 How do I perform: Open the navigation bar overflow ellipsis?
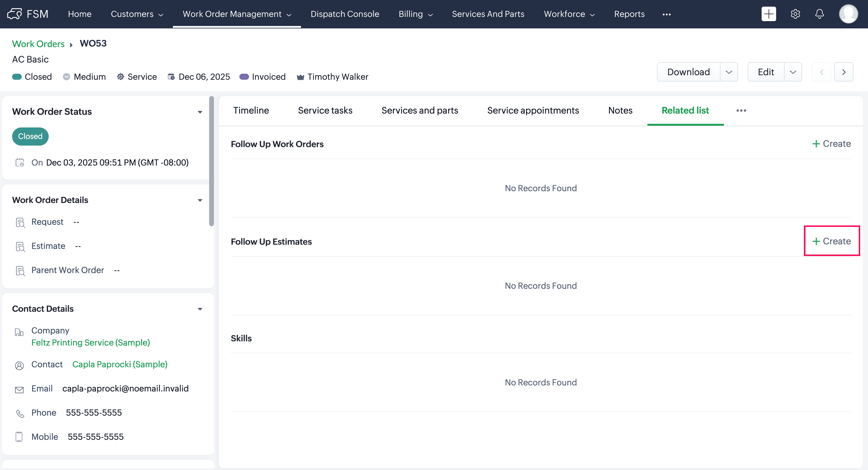666,14
